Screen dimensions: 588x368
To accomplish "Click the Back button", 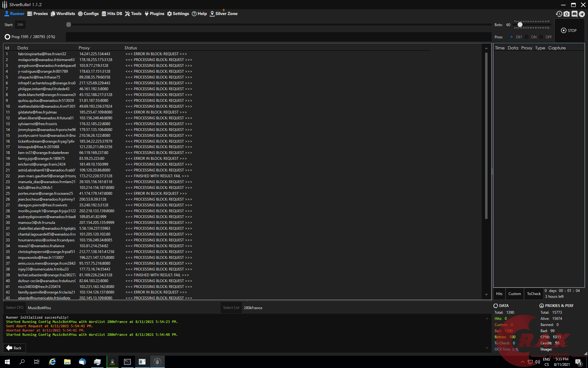I will click(14, 348).
